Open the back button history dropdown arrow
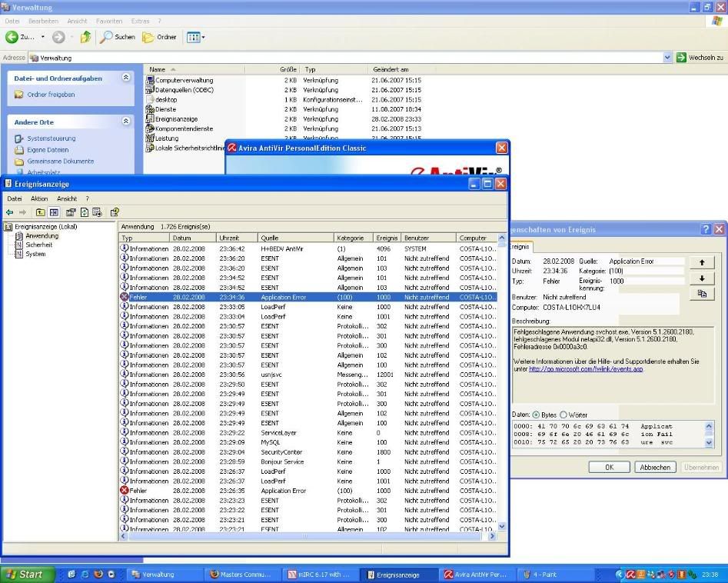Screen dimensions: 728x583 click(x=43, y=37)
